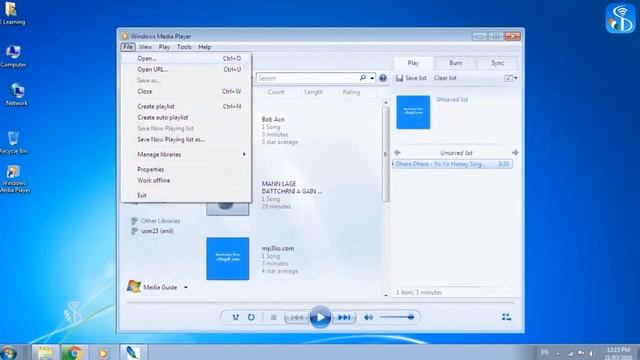The image size is (640, 360).
Task: Click the mp3lio.com album art thumbnail
Action: pyautogui.click(x=228, y=259)
